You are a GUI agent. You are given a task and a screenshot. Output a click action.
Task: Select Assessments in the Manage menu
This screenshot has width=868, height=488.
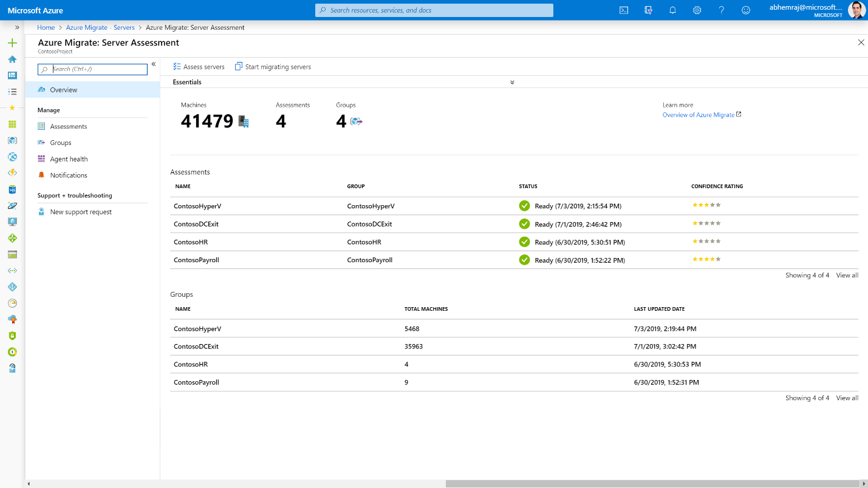pyautogui.click(x=69, y=127)
